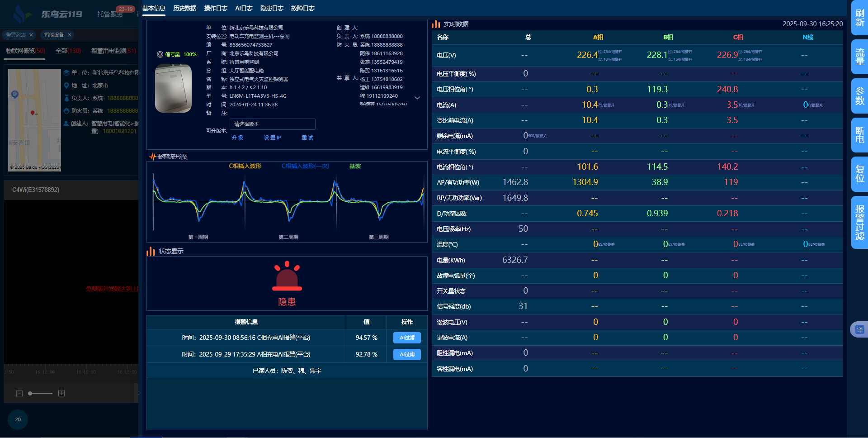Click the red location pin on the map
This screenshot has height=438, width=868.
click(x=33, y=113)
